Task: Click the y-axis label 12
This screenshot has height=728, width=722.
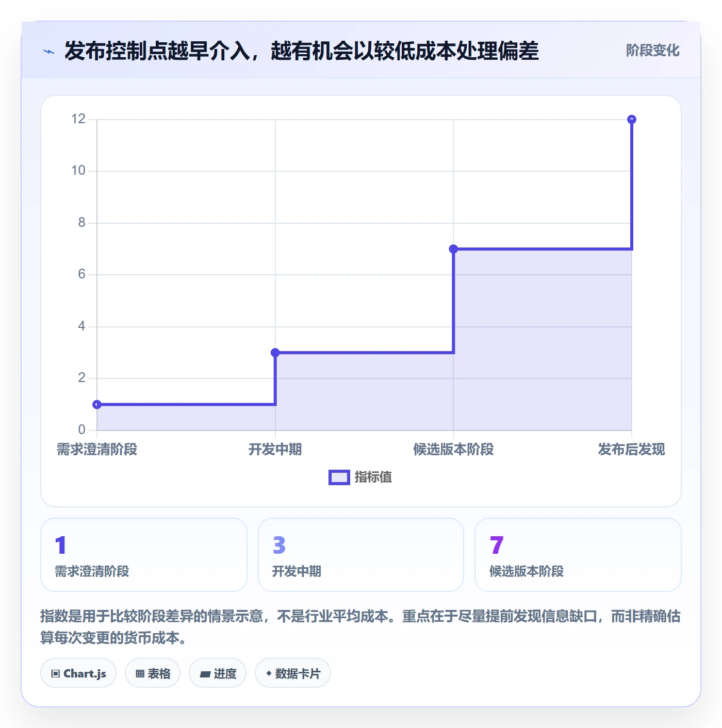Action: tap(78, 119)
